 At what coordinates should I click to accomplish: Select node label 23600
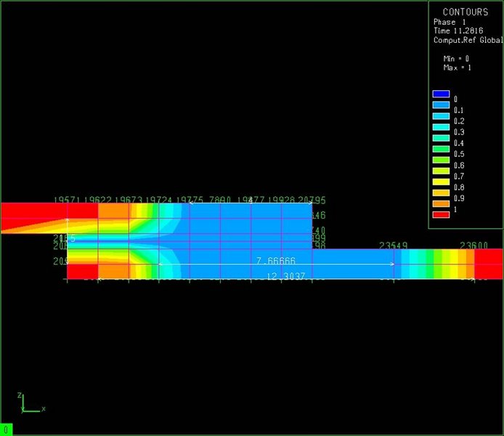click(x=473, y=246)
